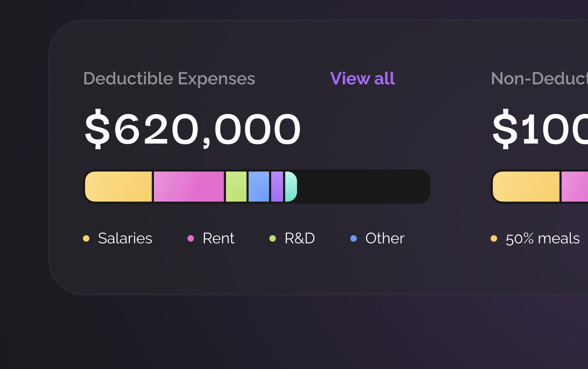Click the 50% meals legend label
Viewport: 588px width, 369px height.
click(543, 238)
